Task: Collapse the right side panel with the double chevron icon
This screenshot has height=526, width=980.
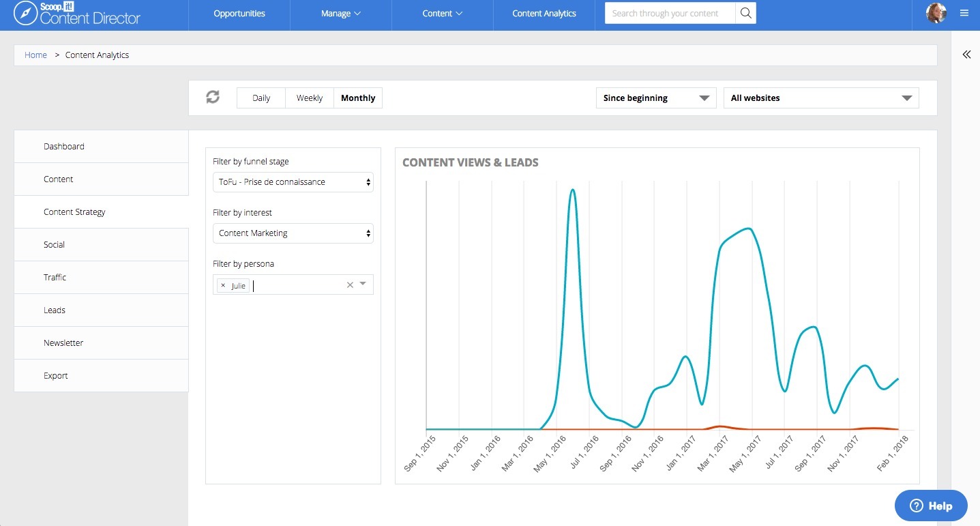Action: (966, 55)
